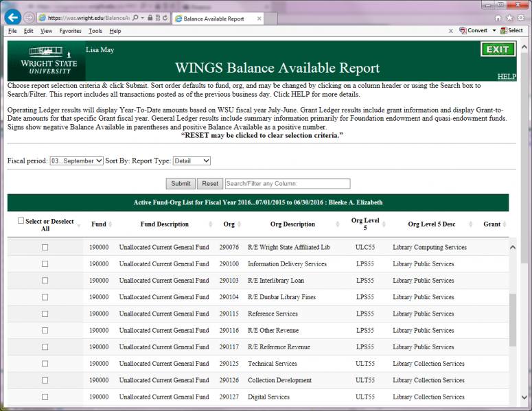Click the green EXIT icon
This screenshot has height=411, width=532.
click(498, 49)
